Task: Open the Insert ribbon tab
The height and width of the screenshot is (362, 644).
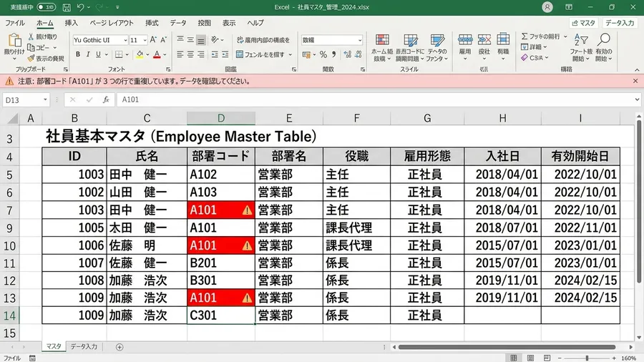Action: tap(71, 23)
